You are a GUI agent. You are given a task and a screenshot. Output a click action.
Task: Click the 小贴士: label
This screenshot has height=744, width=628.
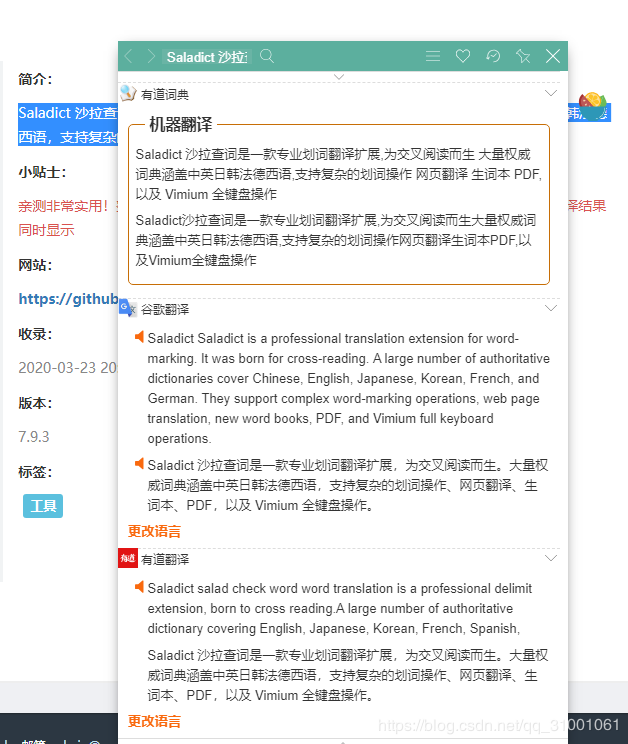(42, 172)
